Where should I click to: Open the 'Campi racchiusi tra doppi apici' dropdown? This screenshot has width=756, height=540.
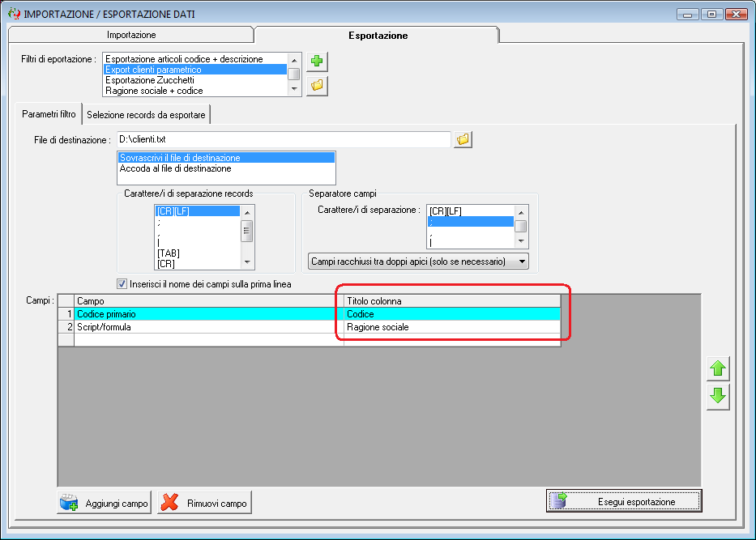click(x=418, y=261)
